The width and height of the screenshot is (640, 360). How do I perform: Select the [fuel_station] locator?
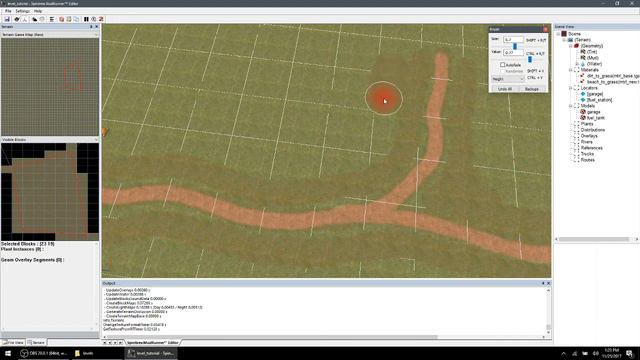(599, 100)
